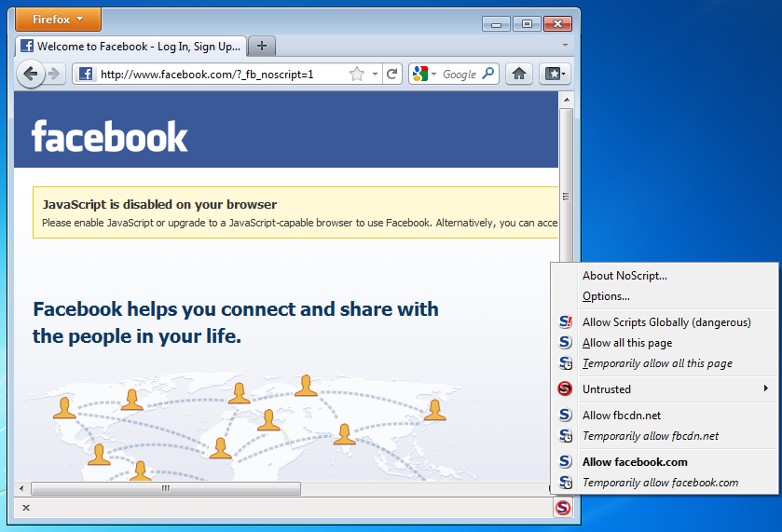Select Allow facebook.com menu entry
This screenshot has width=782, height=532.
pos(635,462)
